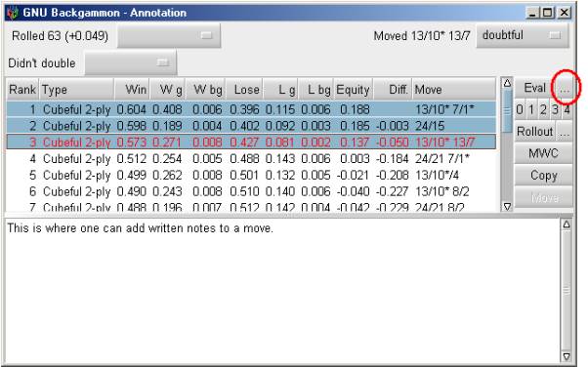The image size is (588, 367).
Task: Select rank 6 move 13/10* 8/2
Action: 251,191
